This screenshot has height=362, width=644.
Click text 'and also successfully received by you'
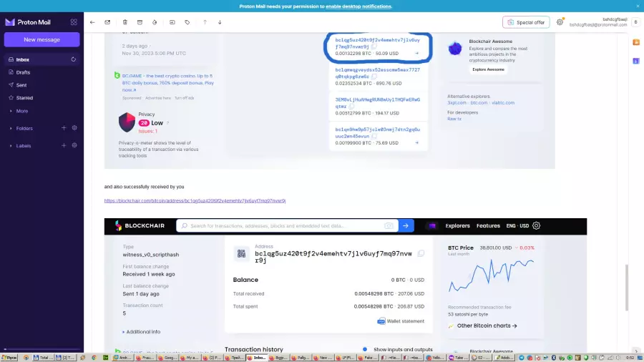point(144,187)
